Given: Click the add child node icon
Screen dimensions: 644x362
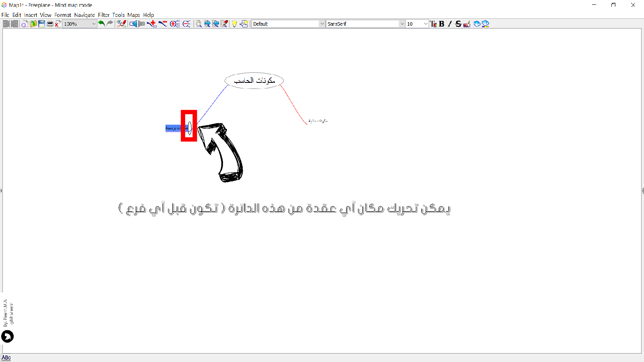Looking at the screenshot, I should pyautogui.click(x=151, y=24).
